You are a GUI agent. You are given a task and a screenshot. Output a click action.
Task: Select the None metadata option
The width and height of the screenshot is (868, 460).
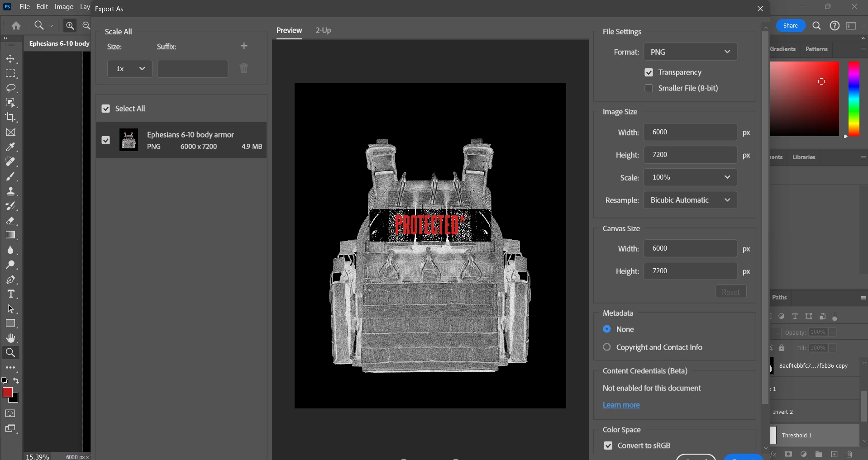tap(607, 329)
